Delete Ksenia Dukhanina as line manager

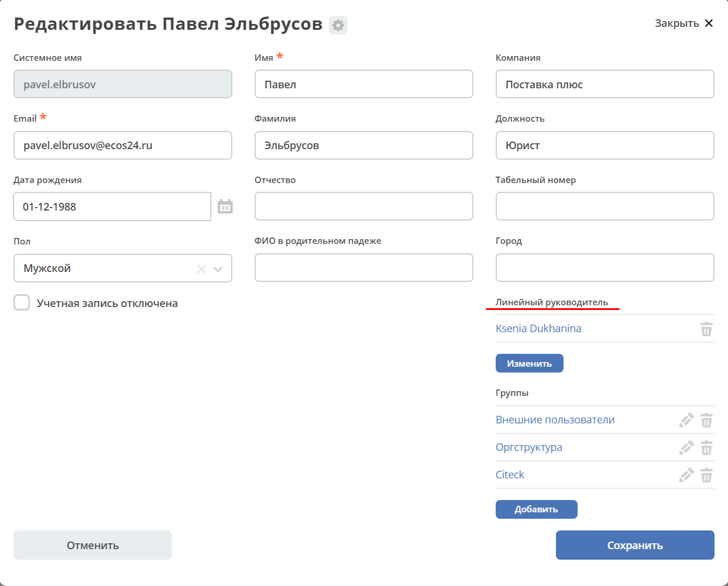coord(706,329)
